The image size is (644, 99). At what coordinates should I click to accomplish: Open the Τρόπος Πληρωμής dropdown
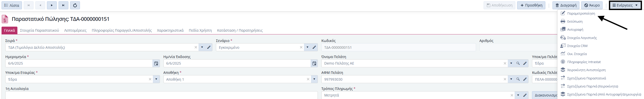coord(518,95)
